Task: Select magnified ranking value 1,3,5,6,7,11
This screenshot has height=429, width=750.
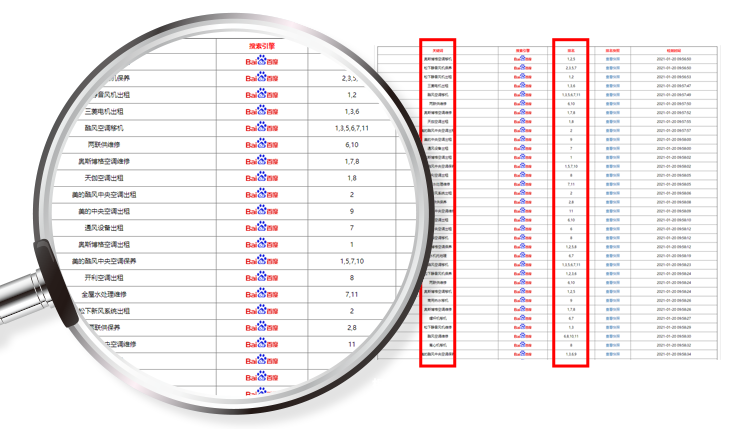Action: [352, 128]
